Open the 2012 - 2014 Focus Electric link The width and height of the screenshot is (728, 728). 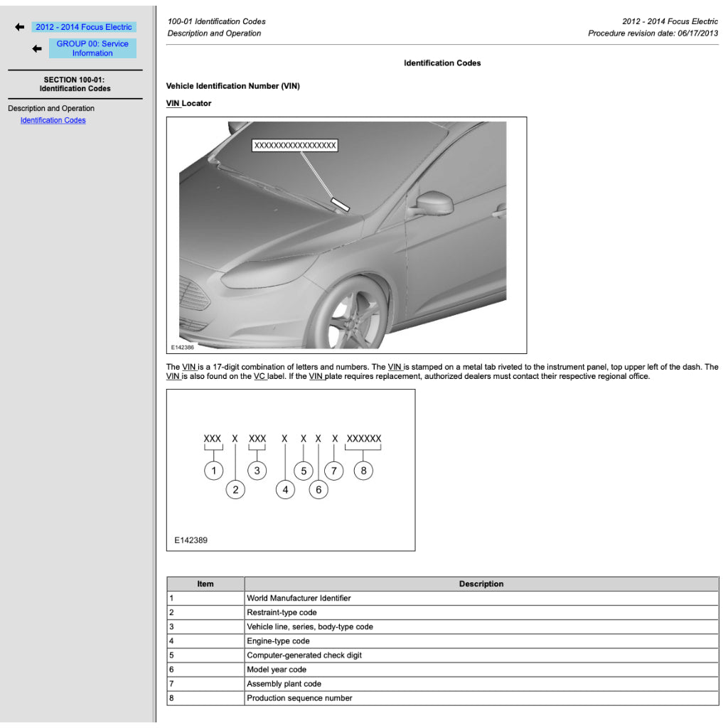coord(84,27)
